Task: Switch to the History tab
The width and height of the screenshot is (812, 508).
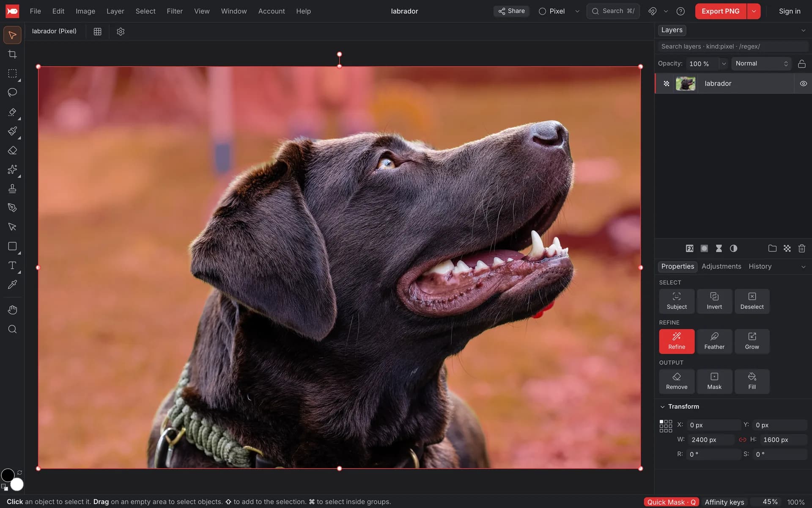Action: (x=760, y=266)
